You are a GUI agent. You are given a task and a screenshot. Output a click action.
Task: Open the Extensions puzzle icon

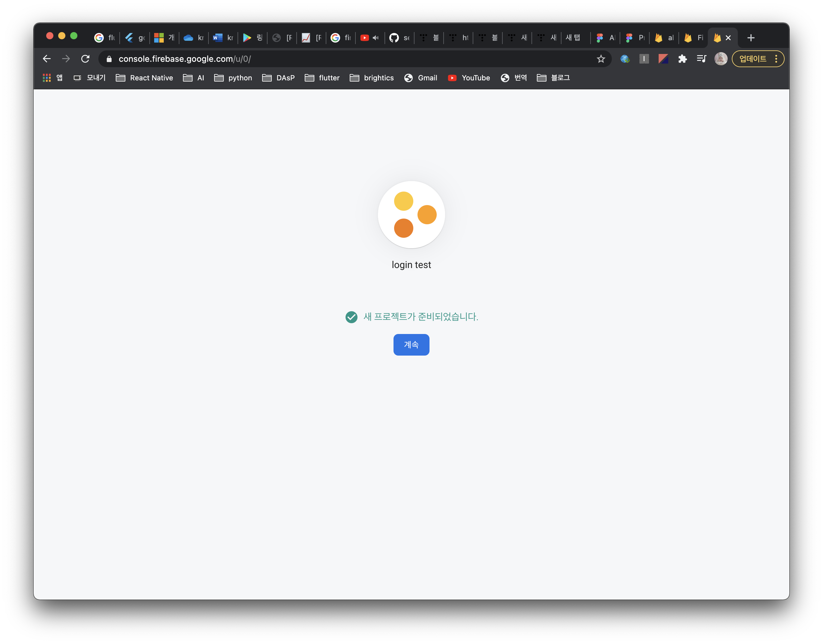[x=682, y=59]
